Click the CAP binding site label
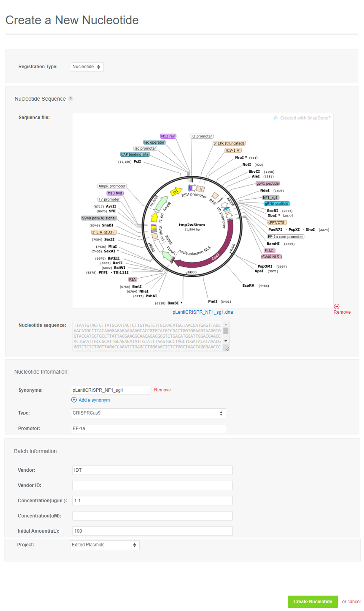 pos(135,154)
